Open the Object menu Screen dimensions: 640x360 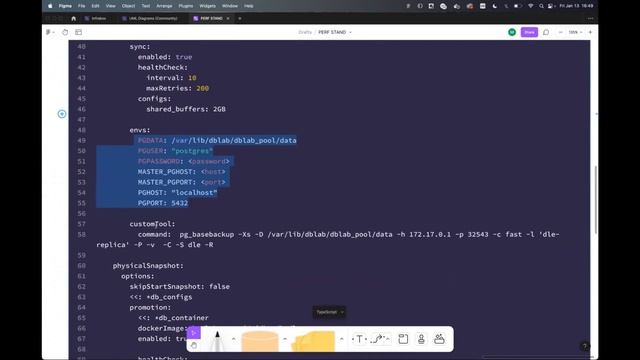[128, 6]
